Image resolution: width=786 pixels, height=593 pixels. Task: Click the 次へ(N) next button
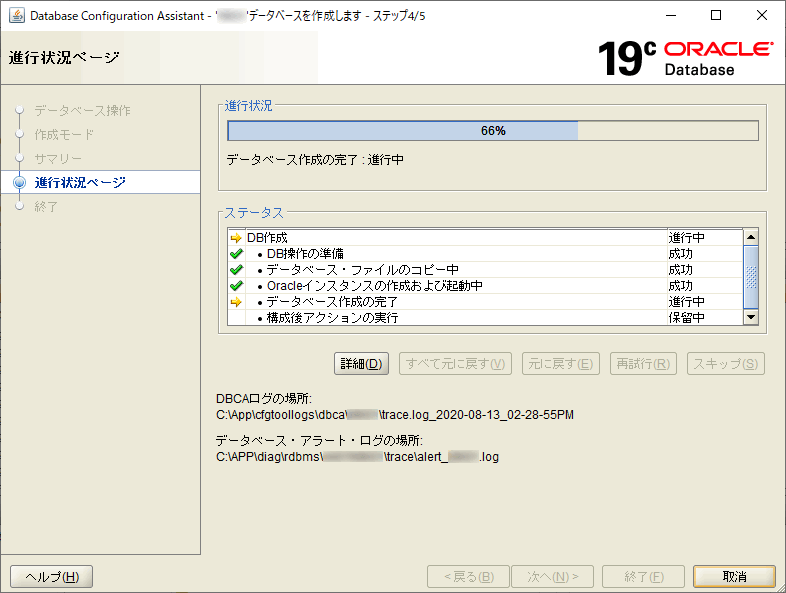(552, 576)
